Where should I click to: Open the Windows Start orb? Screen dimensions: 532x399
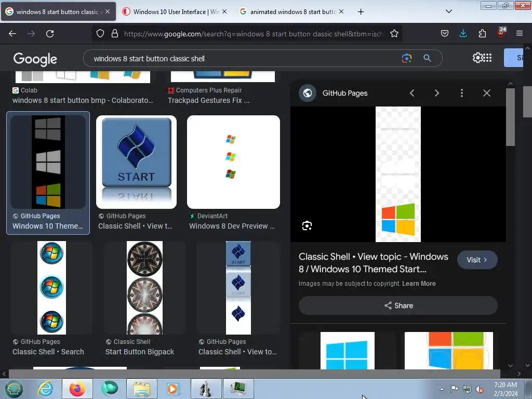(x=14, y=389)
